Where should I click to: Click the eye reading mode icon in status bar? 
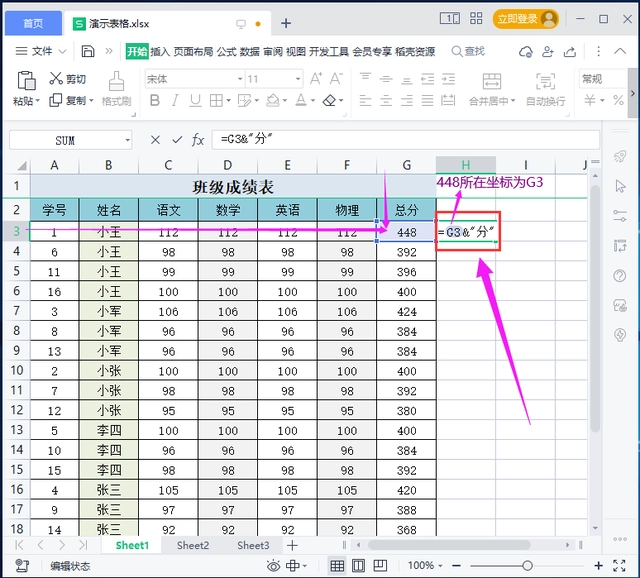point(274,566)
